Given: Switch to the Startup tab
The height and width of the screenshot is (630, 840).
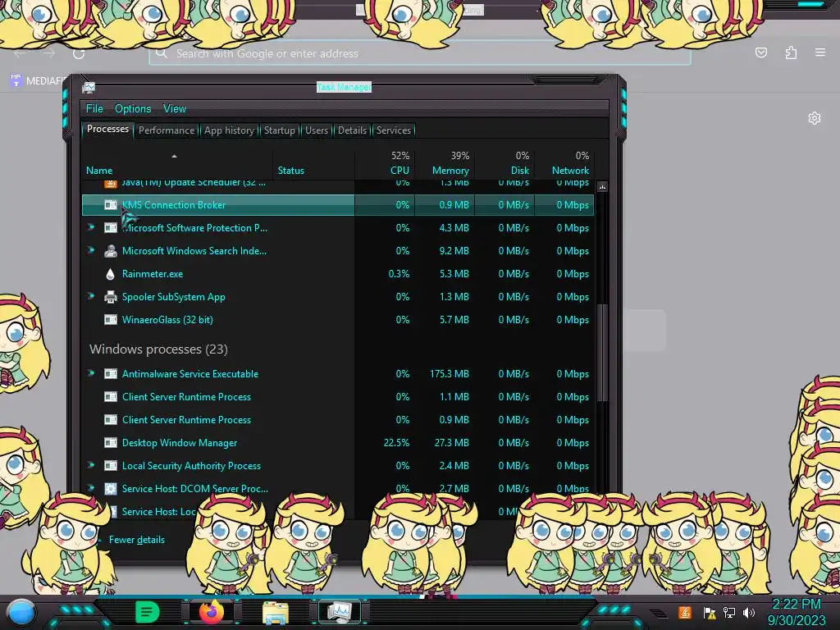Looking at the screenshot, I should tap(279, 130).
